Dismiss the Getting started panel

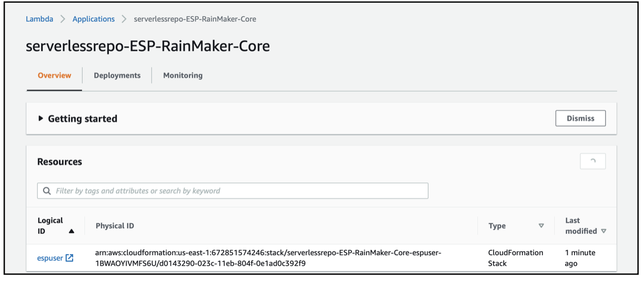point(580,118)
